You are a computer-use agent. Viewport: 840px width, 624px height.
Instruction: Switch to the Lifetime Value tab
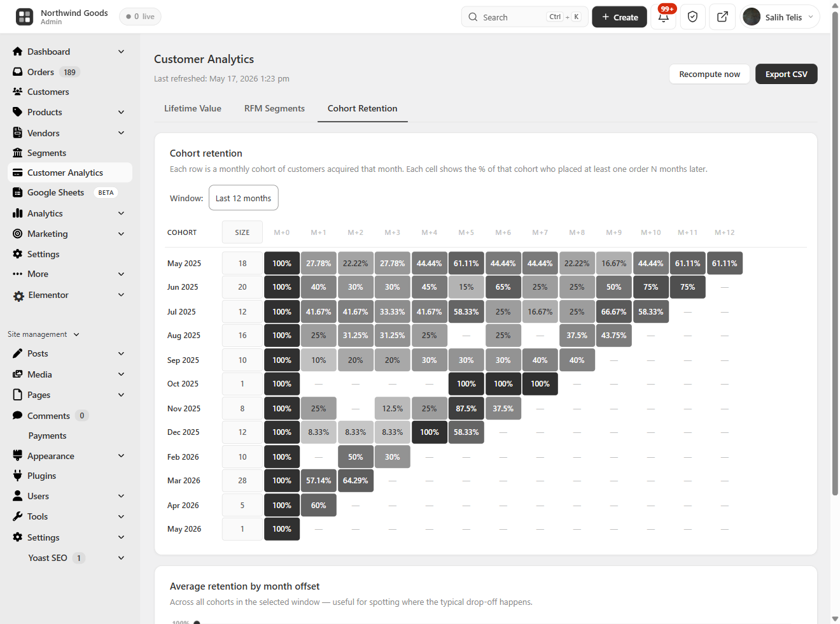193,108
